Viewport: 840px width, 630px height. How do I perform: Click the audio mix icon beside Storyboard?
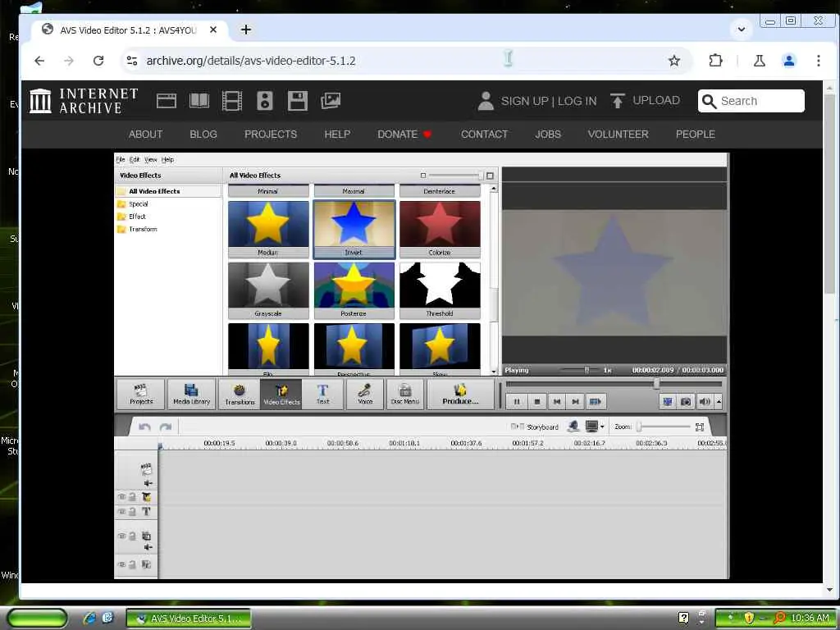pyautogui.click(x=573, y=427)
